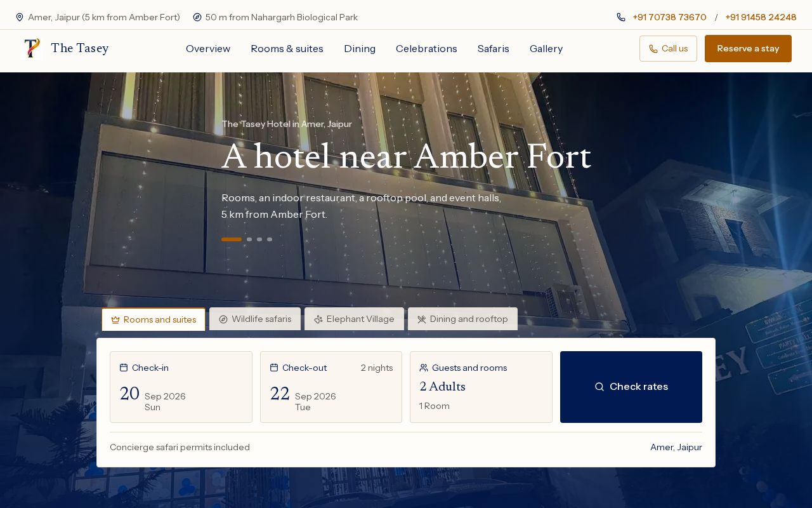
Task: Click The Tasey logo icon
Action: pos(32,48)
